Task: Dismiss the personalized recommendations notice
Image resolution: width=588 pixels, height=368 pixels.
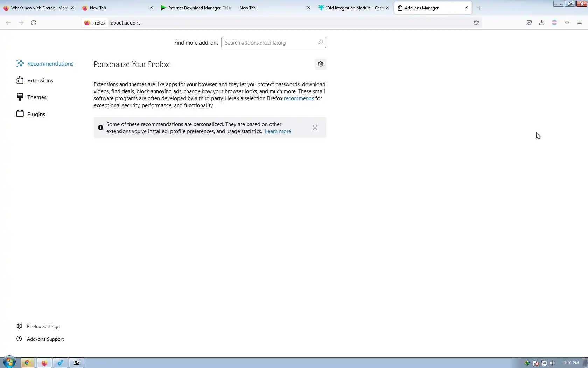Action: point(315,128)
